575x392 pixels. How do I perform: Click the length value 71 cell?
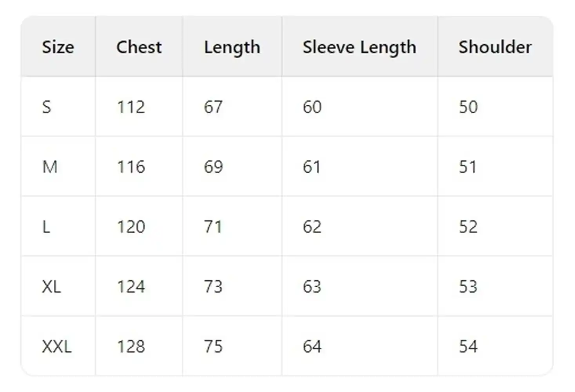tap(213, 227)
